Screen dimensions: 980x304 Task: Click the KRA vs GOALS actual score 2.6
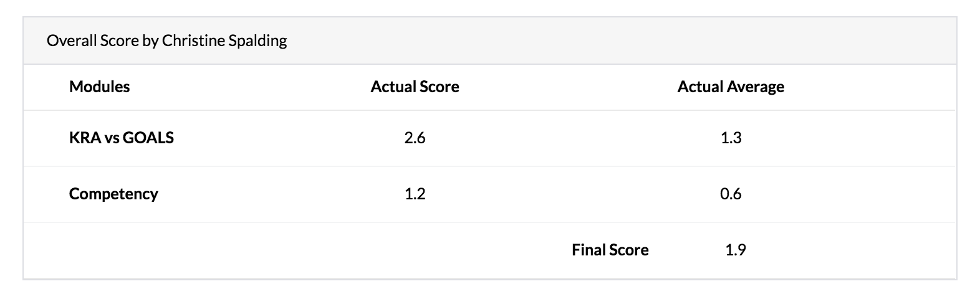[x=415, y=138]
